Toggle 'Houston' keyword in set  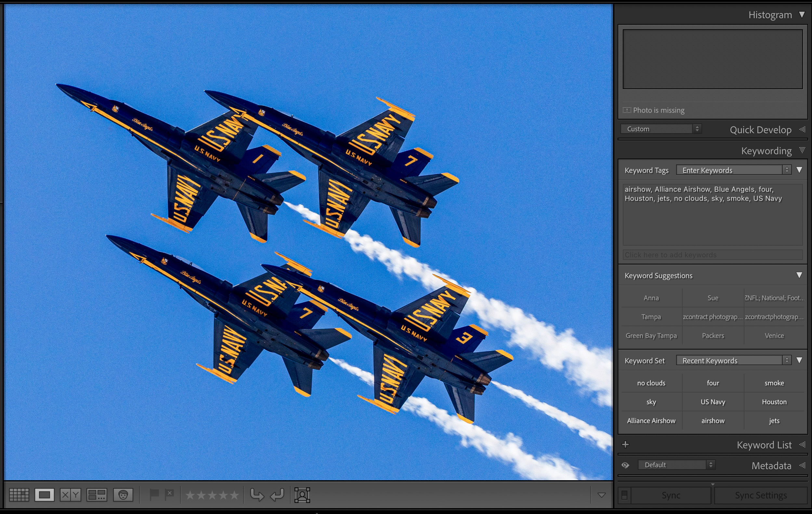pyautogui.click(x=774, y=402)
